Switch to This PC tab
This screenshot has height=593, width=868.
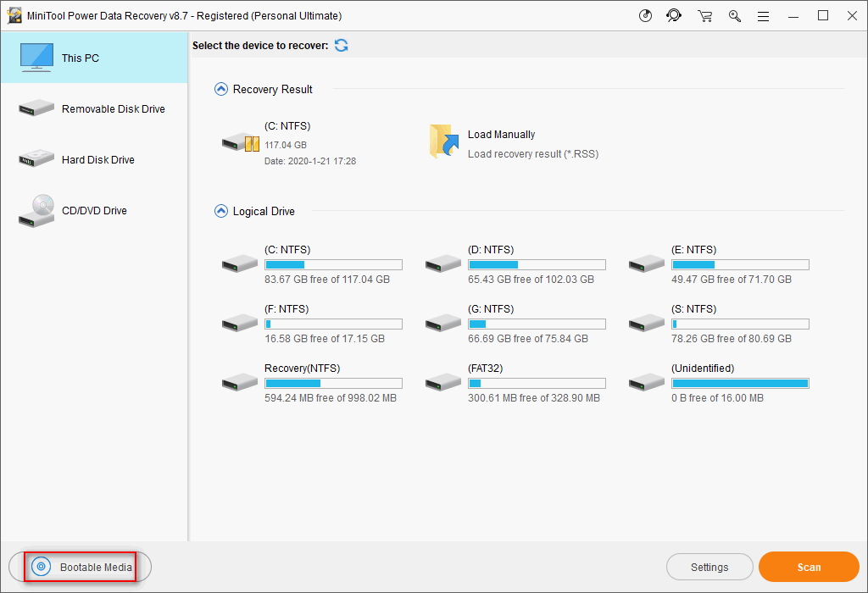94,58
